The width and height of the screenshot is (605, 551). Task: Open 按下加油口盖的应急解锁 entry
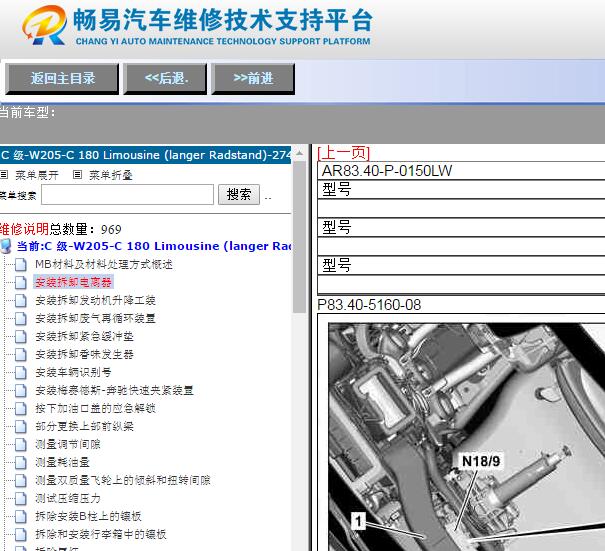95,408
